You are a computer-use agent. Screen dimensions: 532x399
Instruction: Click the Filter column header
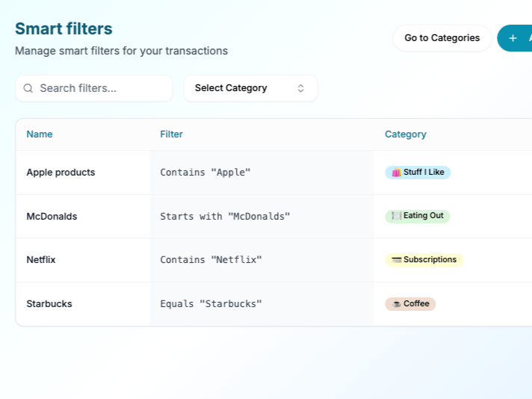pos(171,134)
